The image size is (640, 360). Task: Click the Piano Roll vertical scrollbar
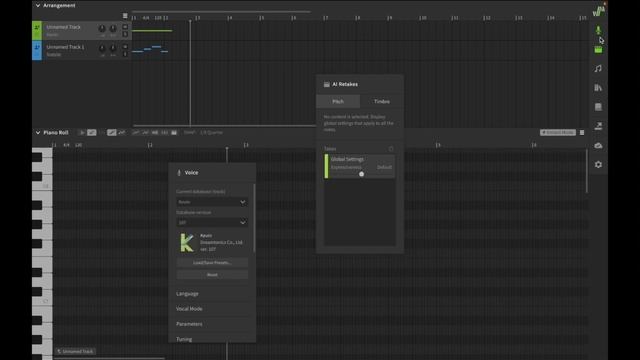[x=587, y=171]
